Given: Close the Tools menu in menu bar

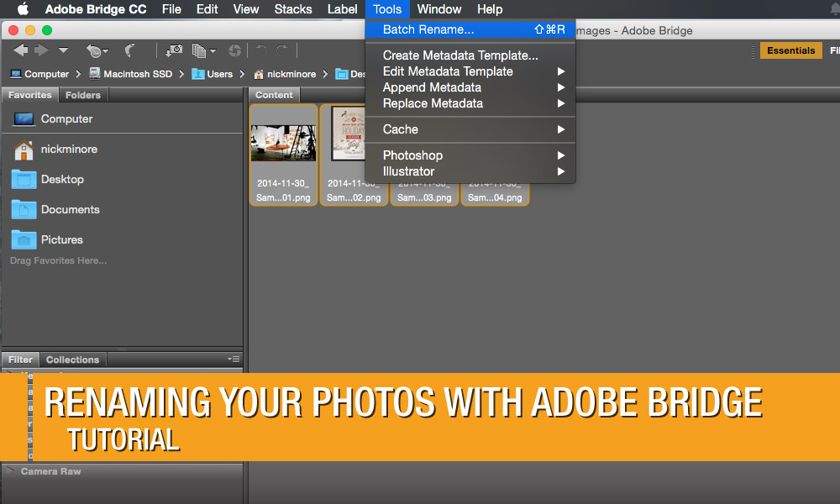Looking at the screenshot, I should (387, 9).
